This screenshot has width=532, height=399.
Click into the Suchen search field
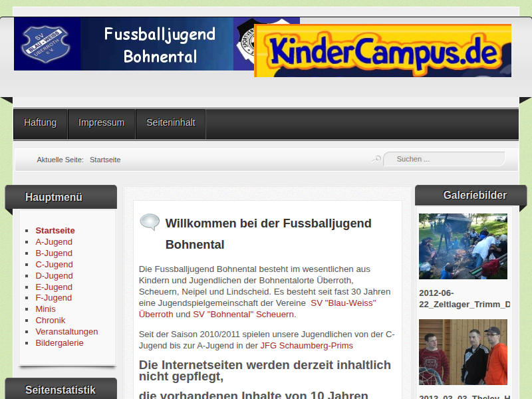click(446, 159)
